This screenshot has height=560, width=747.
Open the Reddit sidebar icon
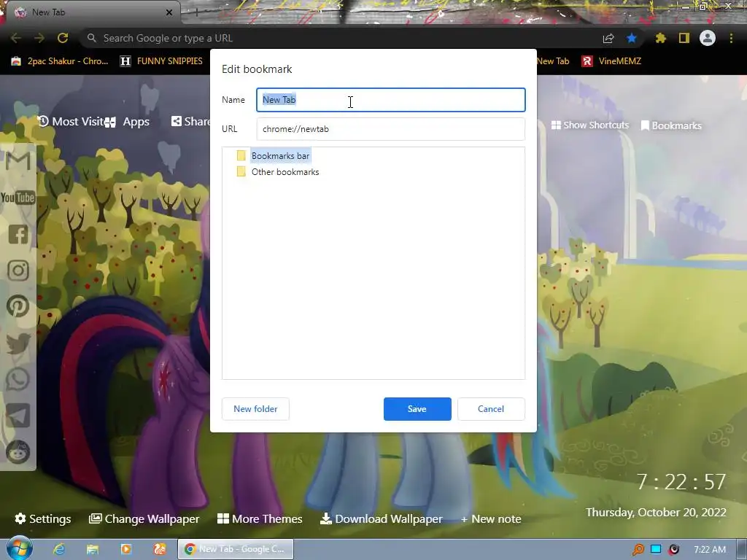pyautogui.click(x=18, y=452)
